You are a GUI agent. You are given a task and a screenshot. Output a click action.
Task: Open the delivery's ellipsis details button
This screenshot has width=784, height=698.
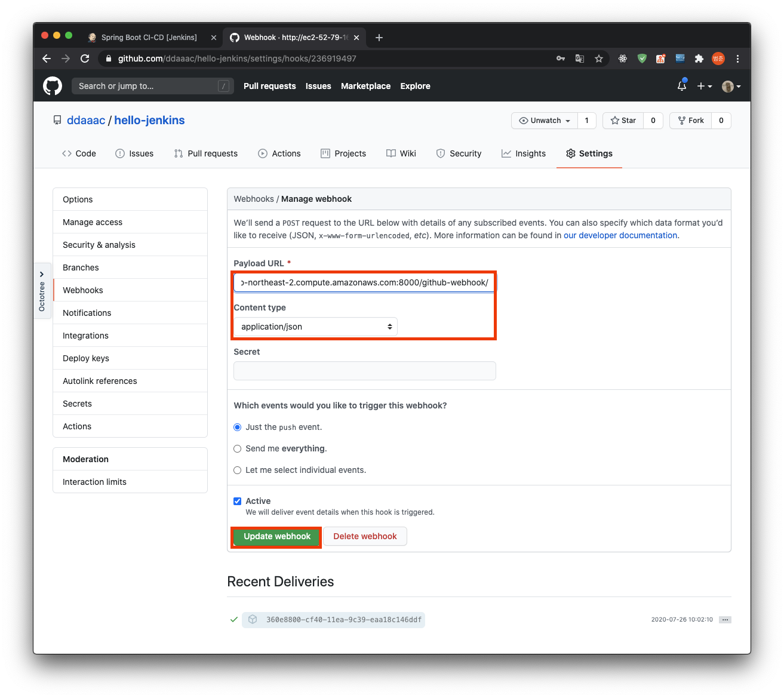725,620
